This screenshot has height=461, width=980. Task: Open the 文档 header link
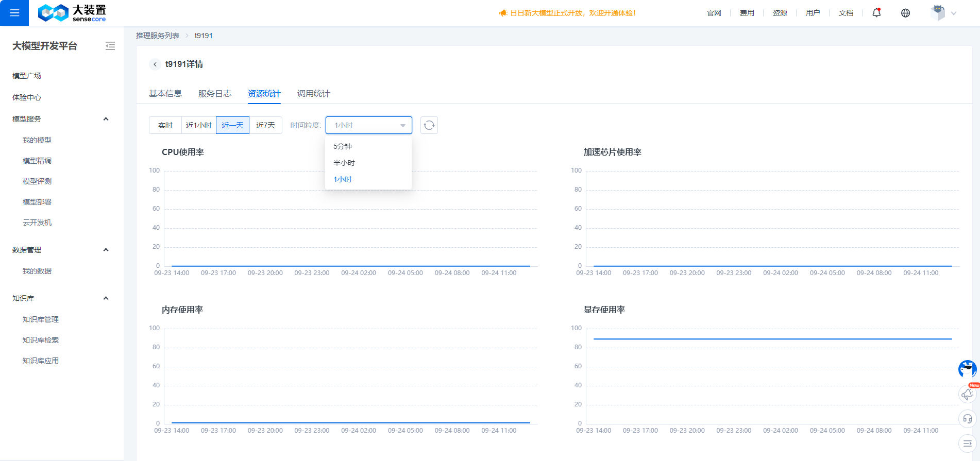(x=846, y=13)
